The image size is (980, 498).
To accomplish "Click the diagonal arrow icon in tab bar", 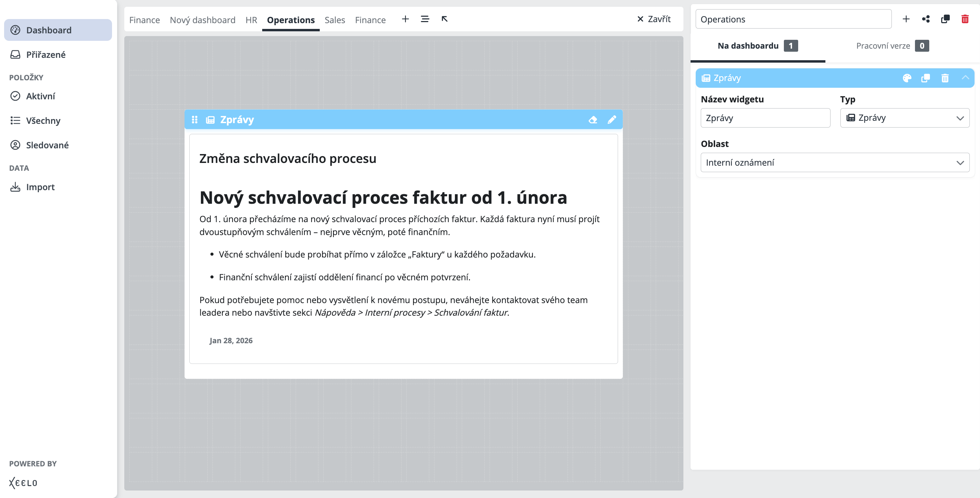I will [444, 19].
